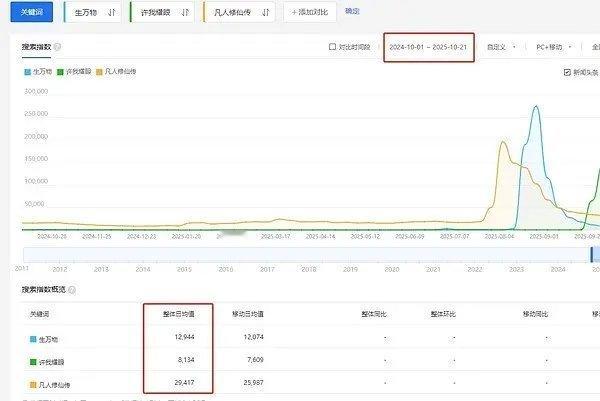Click the yellow 凡人修仙传 peak on the chart
Image resolution: width=600 pixels, height=401 pixels.
tap(503, 142)
